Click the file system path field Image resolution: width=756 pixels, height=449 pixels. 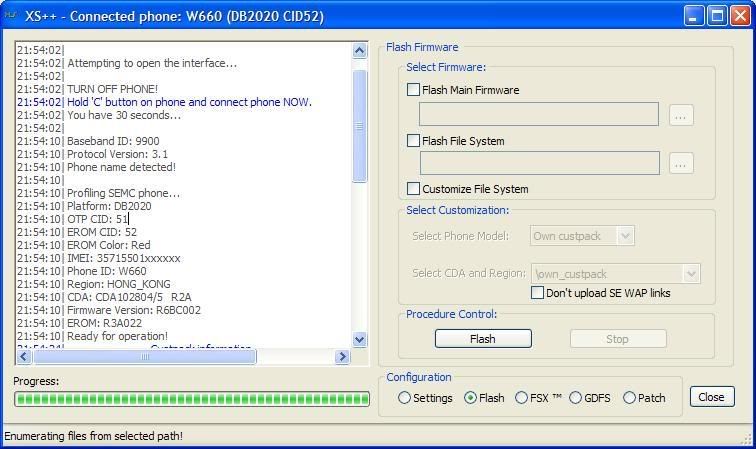coord(540,163)
